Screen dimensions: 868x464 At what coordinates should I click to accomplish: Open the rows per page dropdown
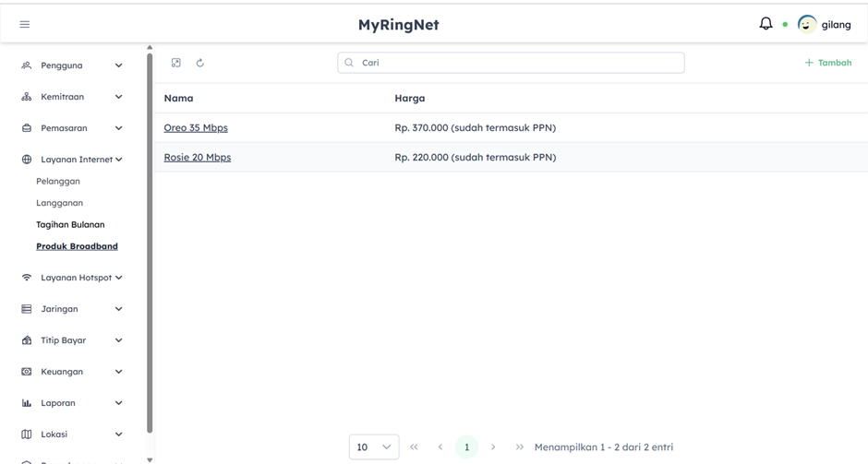(374, 447)
